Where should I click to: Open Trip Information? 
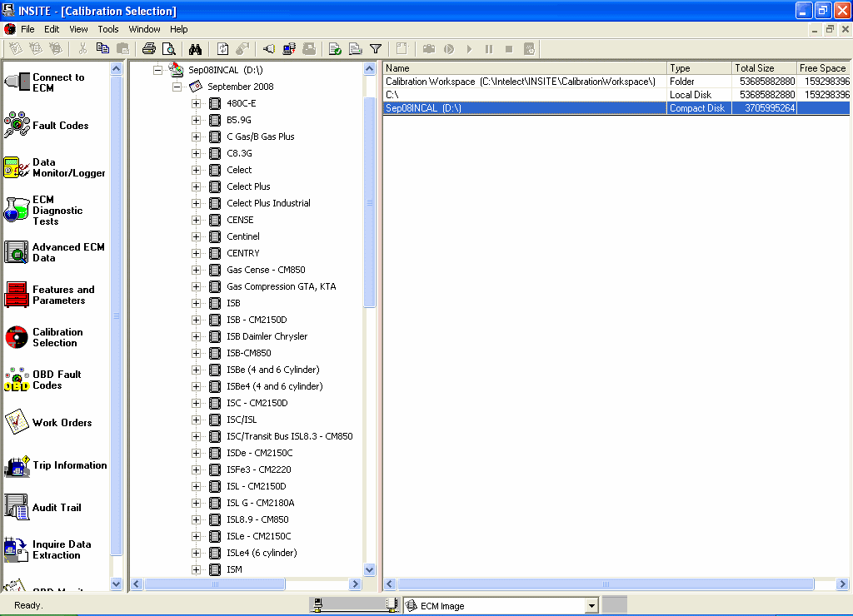coord(56,465)
